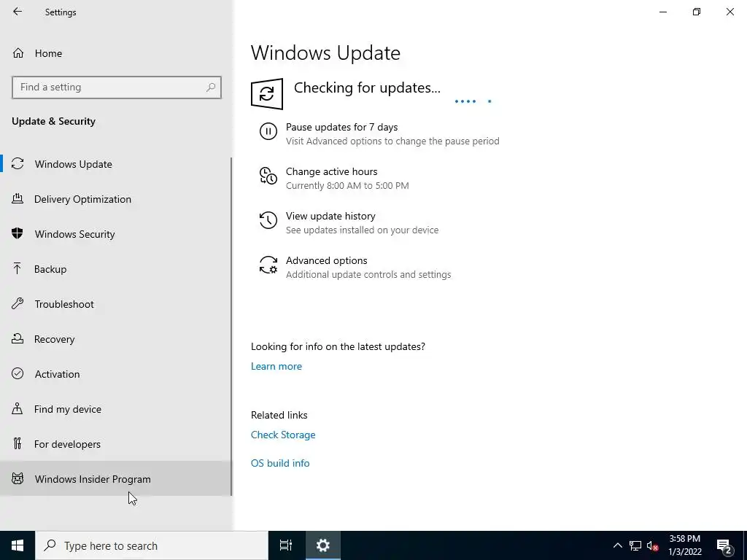Screen dimensions: 747x560
Task: Go to Settings Home
Action: (115, 52)
